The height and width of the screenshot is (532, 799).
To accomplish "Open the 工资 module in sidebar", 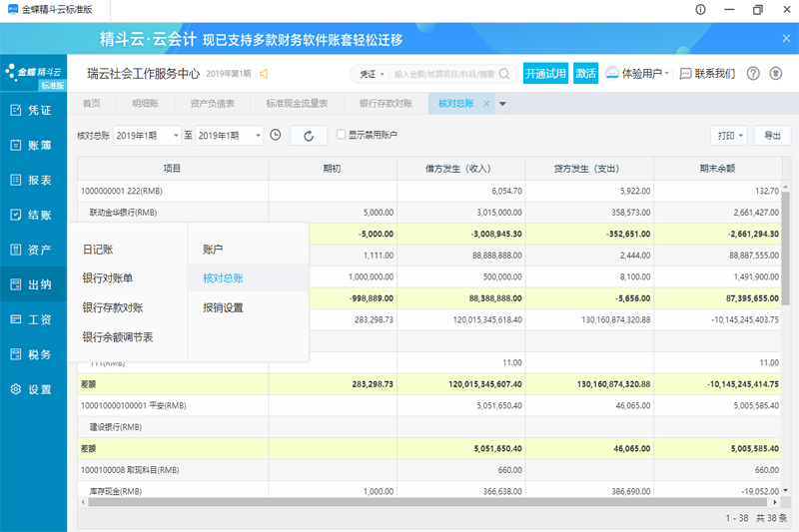I will point(32,319).
